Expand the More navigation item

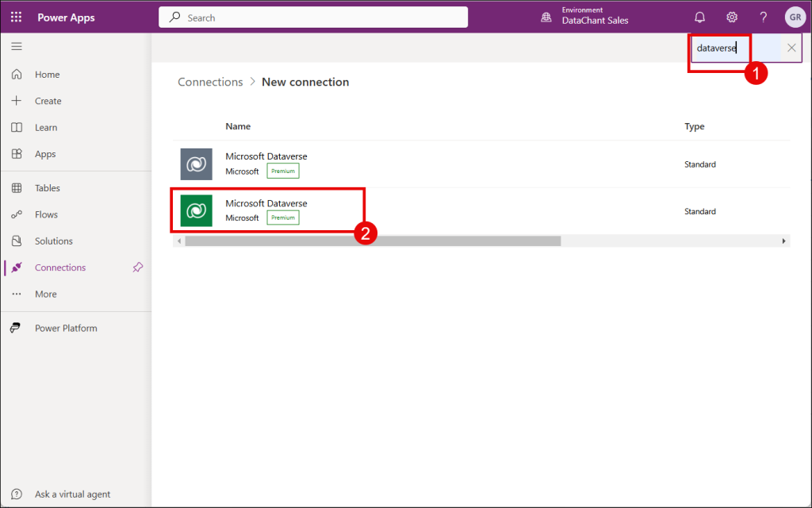(x=45, y=294)
